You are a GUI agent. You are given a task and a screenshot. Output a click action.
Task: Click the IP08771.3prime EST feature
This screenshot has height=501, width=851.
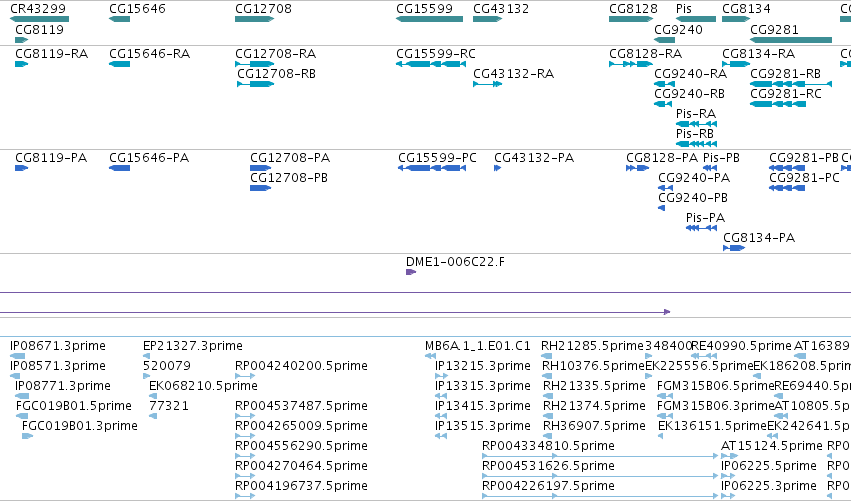pyautogui.click(x=22, y=397)
